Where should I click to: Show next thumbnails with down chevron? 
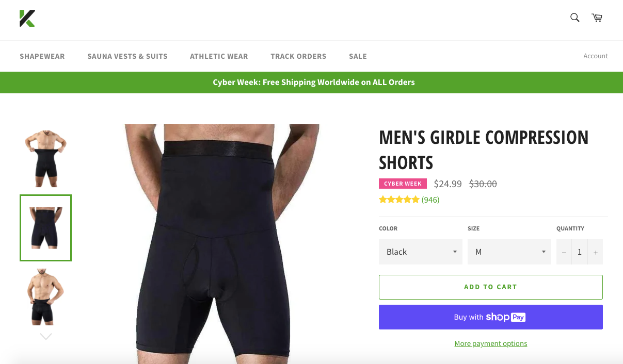coord(46,337)
